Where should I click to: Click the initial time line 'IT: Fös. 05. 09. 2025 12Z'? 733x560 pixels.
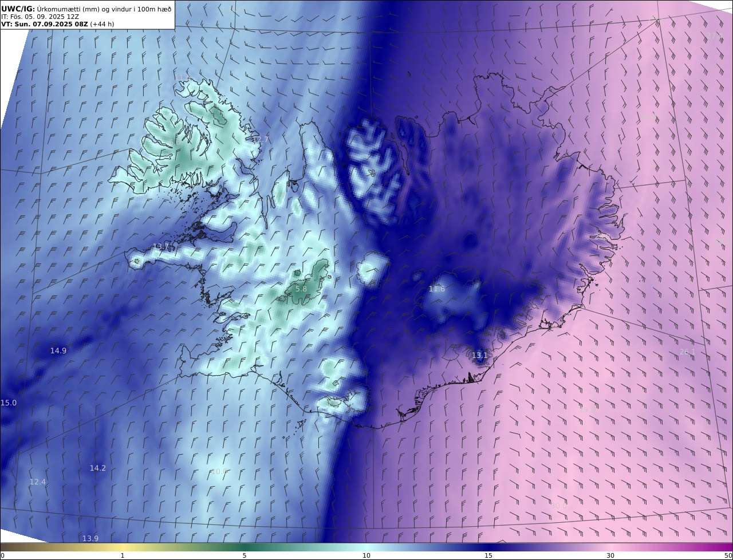click(40, 17)
